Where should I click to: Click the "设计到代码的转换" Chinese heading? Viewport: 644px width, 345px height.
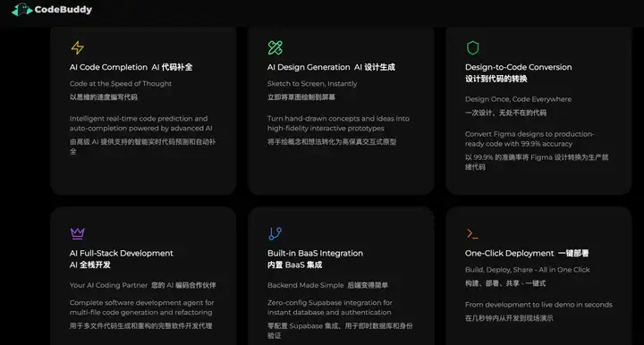[496, 79]
